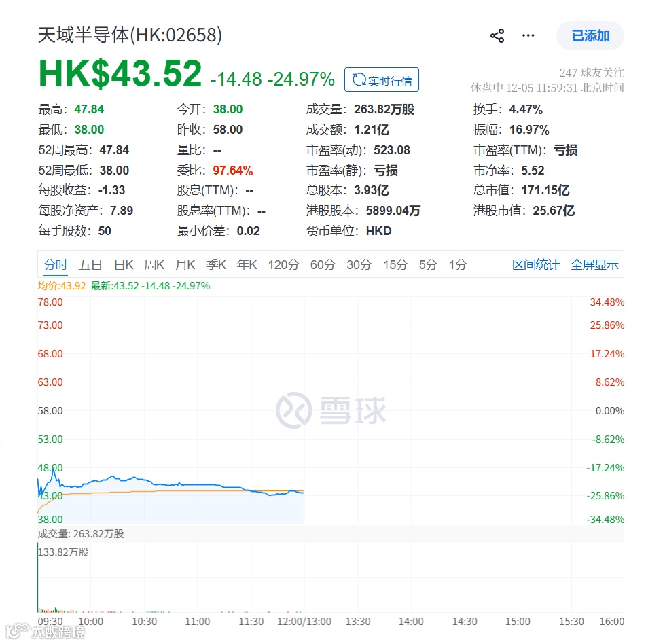Viewport: 646px width, 644px height.
Task: Switch to the 季K chart tab
Action: point(216,264)
